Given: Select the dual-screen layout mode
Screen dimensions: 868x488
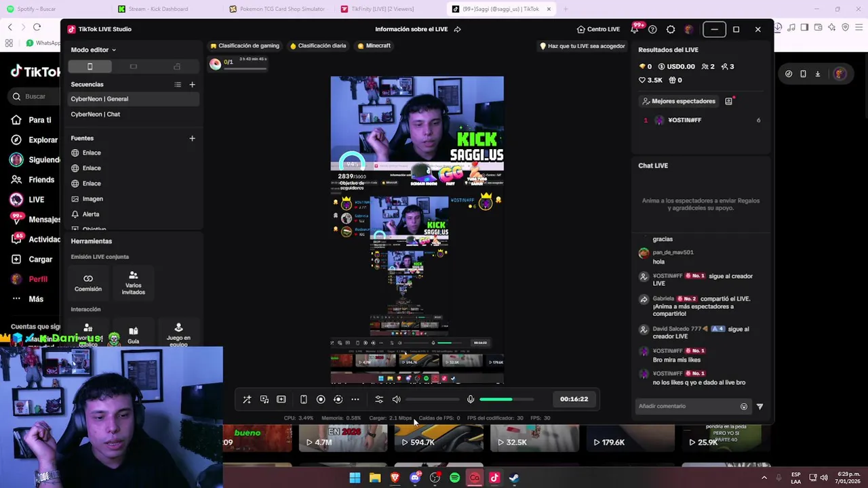Looking at the screenshot, I should point(177,66).
